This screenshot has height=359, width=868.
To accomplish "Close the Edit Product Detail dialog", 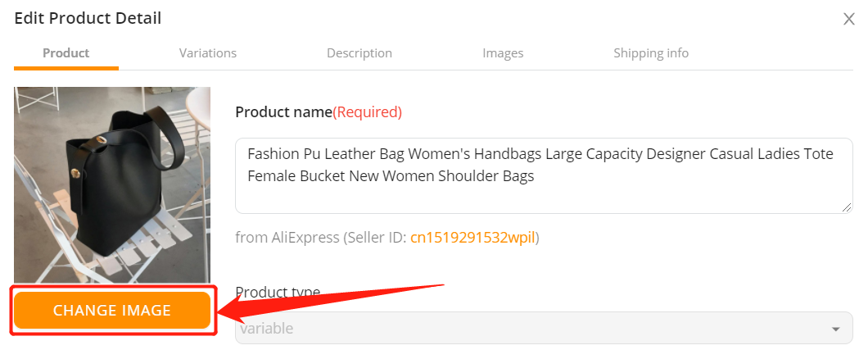I will 848,20.
